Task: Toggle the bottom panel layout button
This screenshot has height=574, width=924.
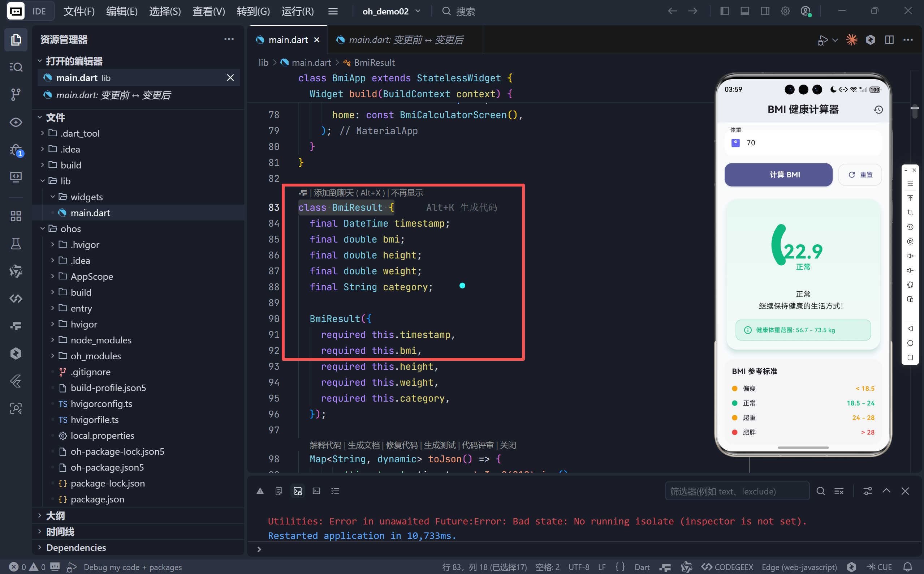Action: tap(744, 11)
